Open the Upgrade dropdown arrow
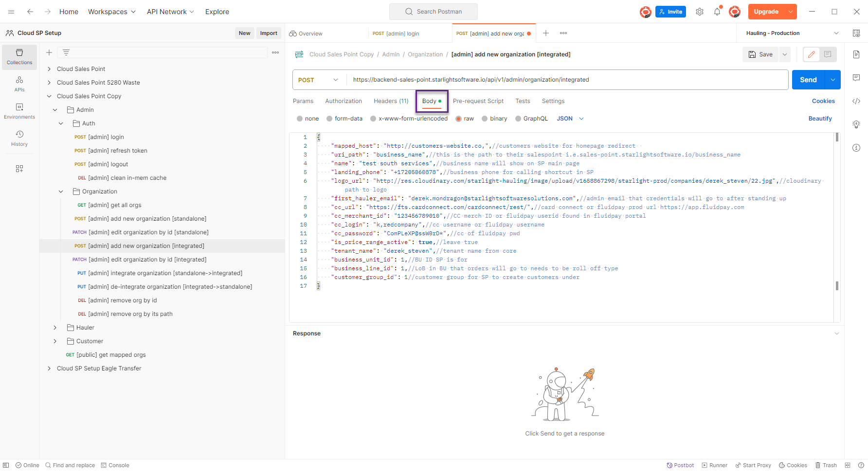The height and width of the screenshot is (471, 868). tap(791, 12)
